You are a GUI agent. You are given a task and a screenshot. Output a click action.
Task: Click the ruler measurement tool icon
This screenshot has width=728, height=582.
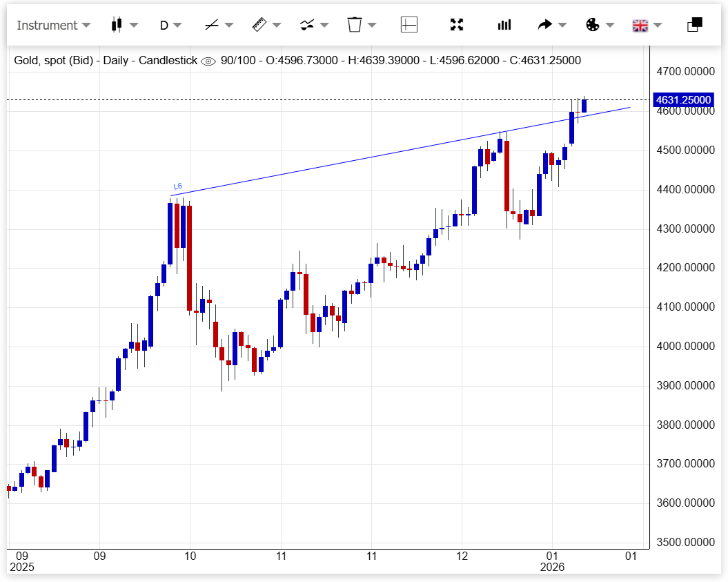pos(259,25)
